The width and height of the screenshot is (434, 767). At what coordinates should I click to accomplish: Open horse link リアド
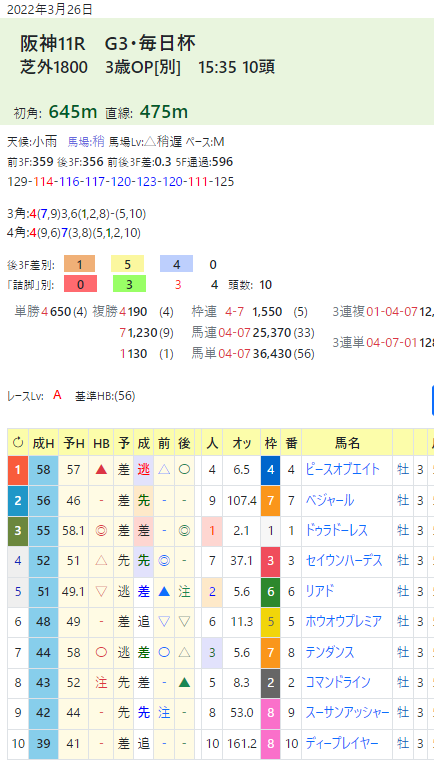319,591
